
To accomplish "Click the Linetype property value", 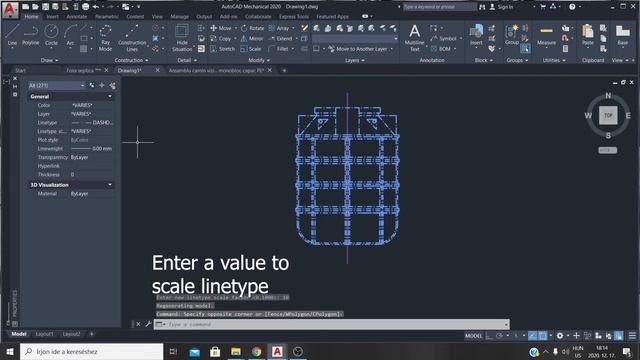I will (x=92, y=122).
